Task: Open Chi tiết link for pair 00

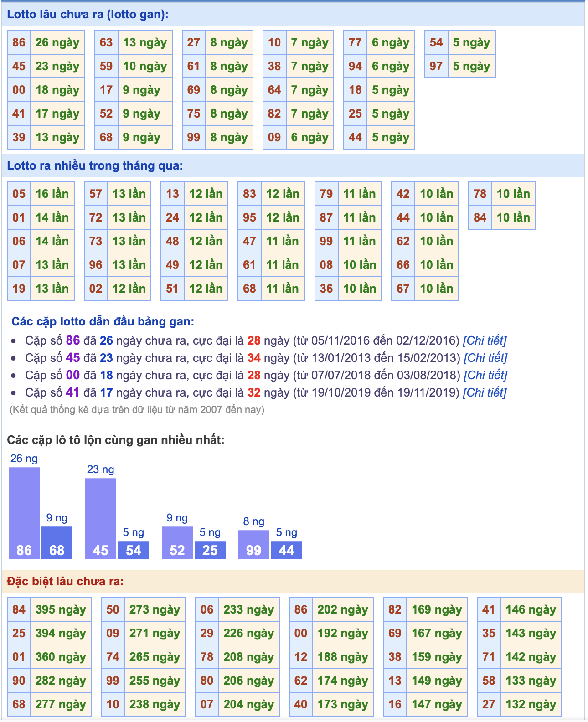Action: 485,375
